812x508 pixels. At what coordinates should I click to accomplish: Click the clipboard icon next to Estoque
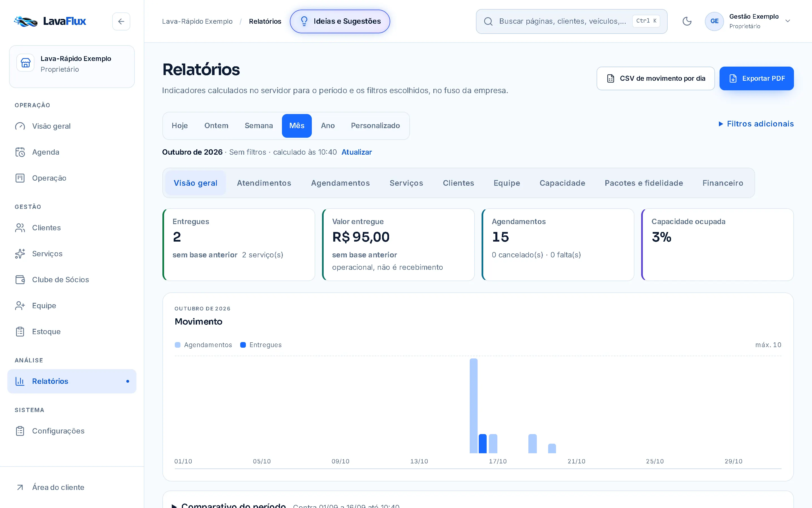pyautogui.click(x=20, y=332)
